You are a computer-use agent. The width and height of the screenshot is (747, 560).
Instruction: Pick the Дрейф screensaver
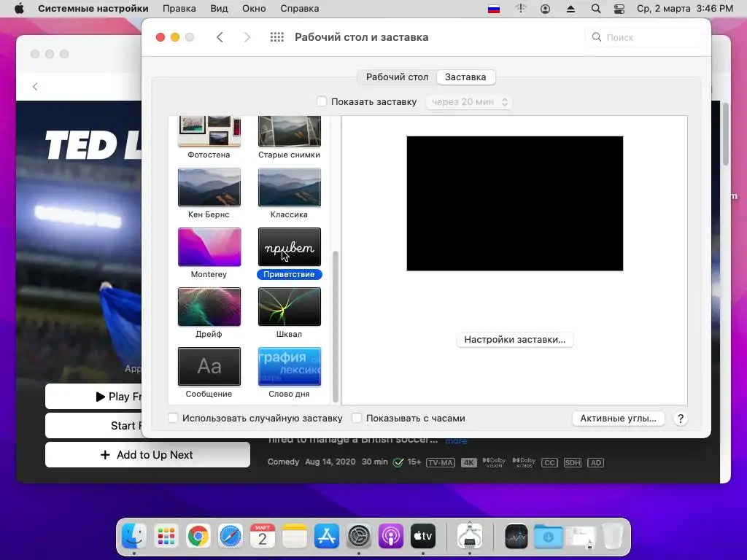[209, 307]
